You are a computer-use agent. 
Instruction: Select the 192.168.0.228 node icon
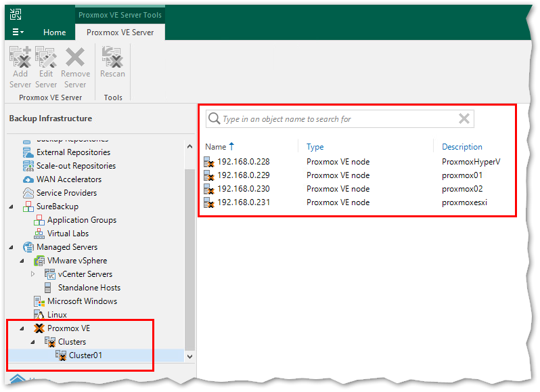(209, 162)
